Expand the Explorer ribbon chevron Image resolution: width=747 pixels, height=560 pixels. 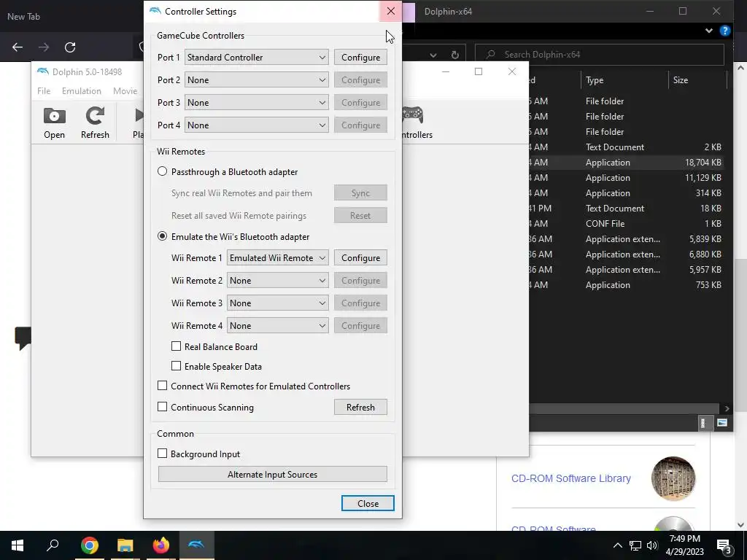point(709,31)
